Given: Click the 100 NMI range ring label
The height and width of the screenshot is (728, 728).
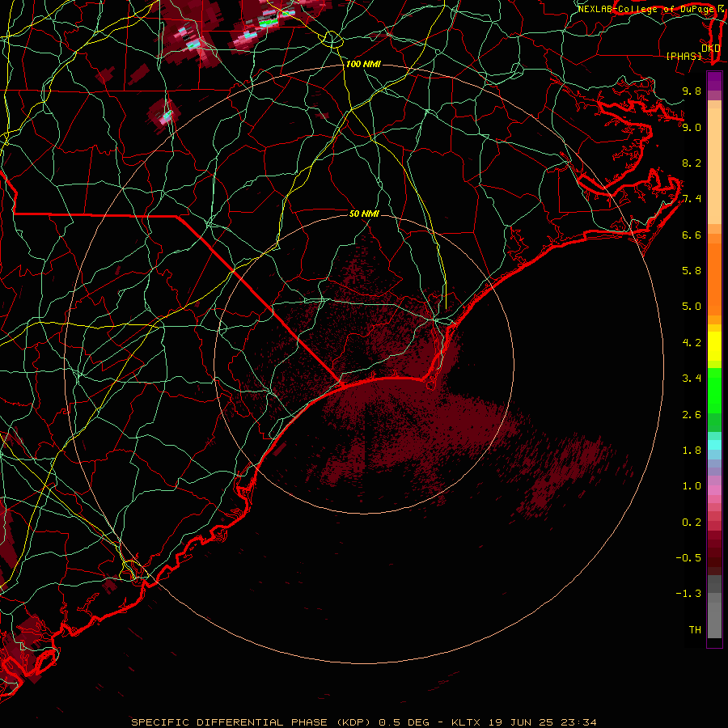Looking at the screenshot, I should click(x=363, y=64).
